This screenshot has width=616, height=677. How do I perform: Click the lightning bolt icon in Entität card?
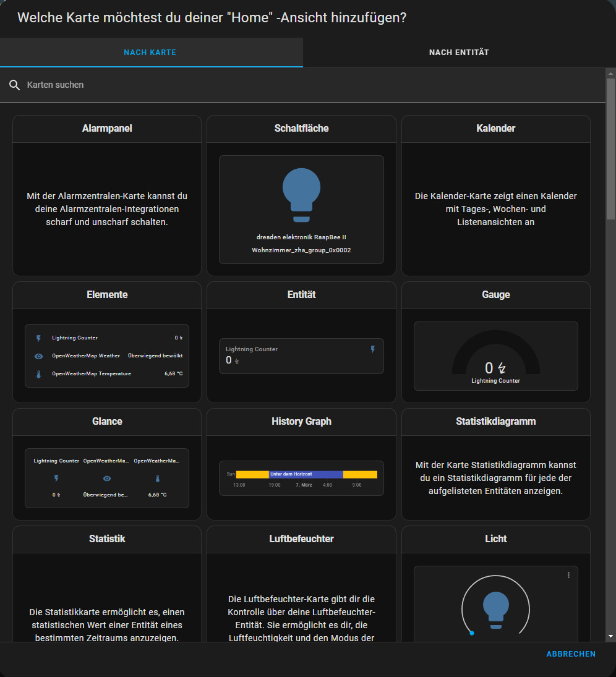click(372, 349)
